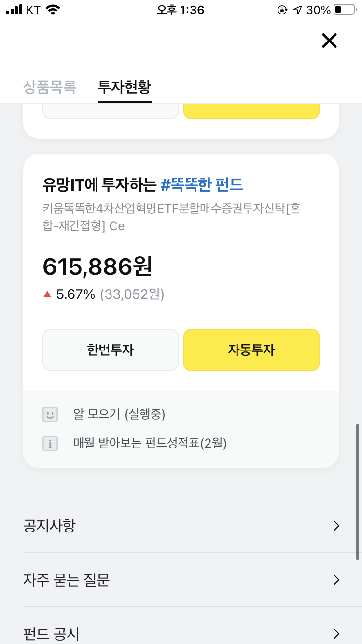Close the fund screen with the X icon
The width and height of the screenshot is (362, 644).
click(x=329, y=41)
